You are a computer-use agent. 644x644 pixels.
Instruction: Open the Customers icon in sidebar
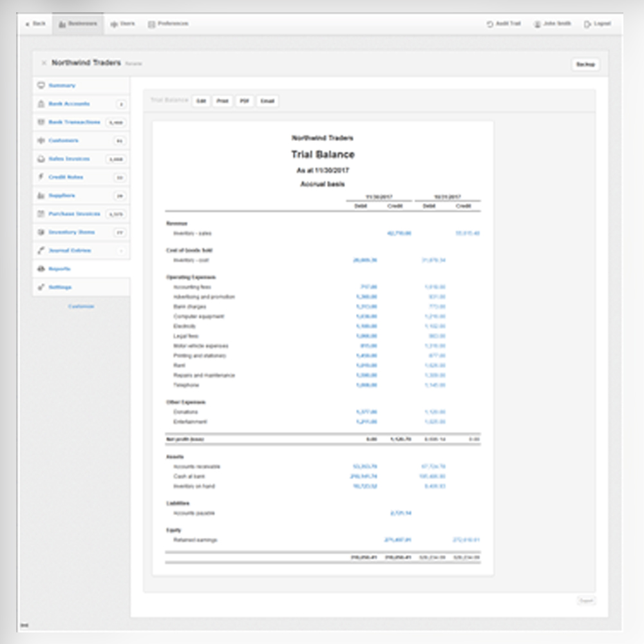tap(41, 140)
